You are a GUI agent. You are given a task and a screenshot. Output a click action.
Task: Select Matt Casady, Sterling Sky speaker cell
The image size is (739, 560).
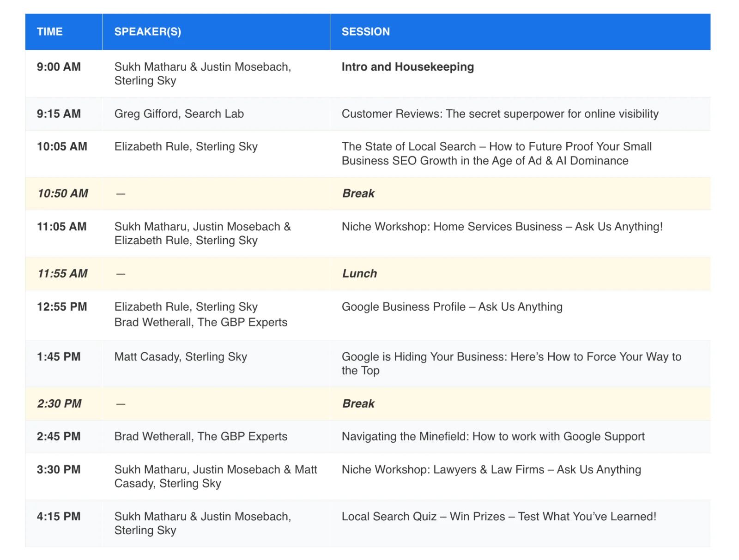(181, 357)
